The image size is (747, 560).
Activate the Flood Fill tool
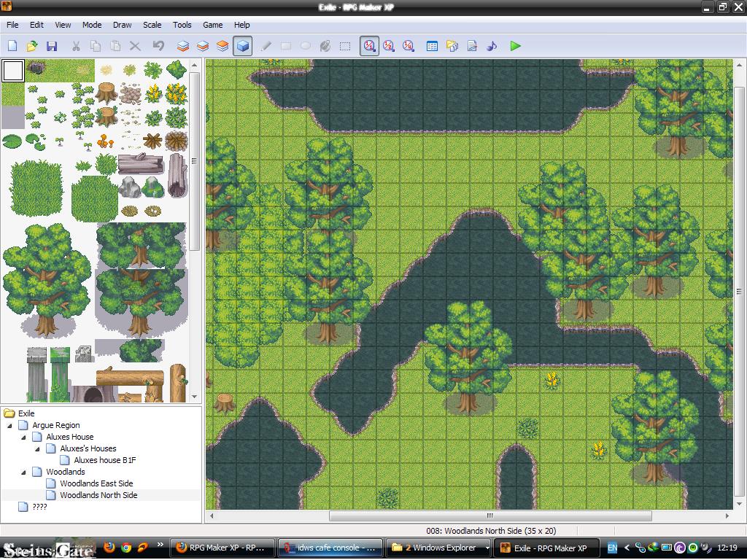click(325, 46)
